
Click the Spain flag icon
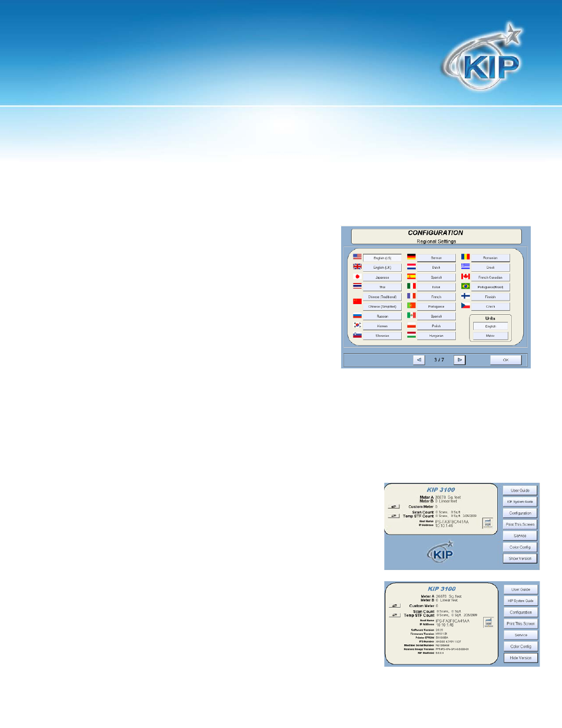coord(411,276)
